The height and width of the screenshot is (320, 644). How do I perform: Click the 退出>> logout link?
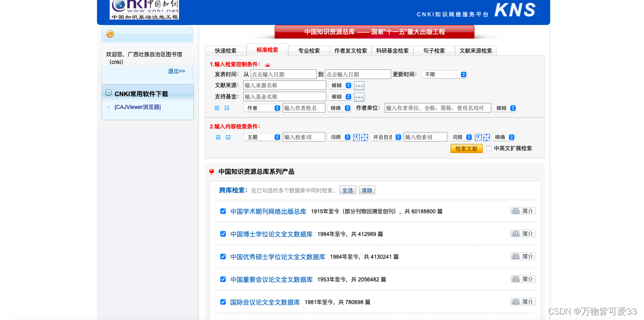pyautogui.click(x=177, y=71)
